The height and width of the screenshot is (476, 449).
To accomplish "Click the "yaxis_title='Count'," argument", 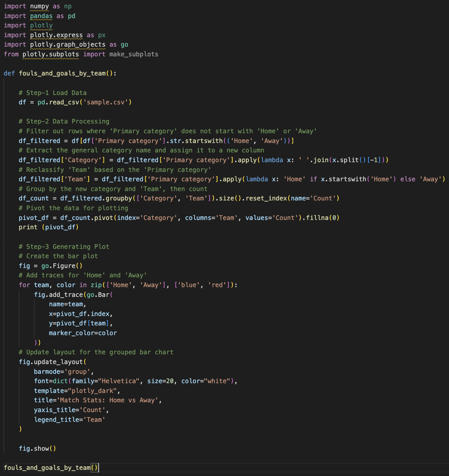I will 71,410.
